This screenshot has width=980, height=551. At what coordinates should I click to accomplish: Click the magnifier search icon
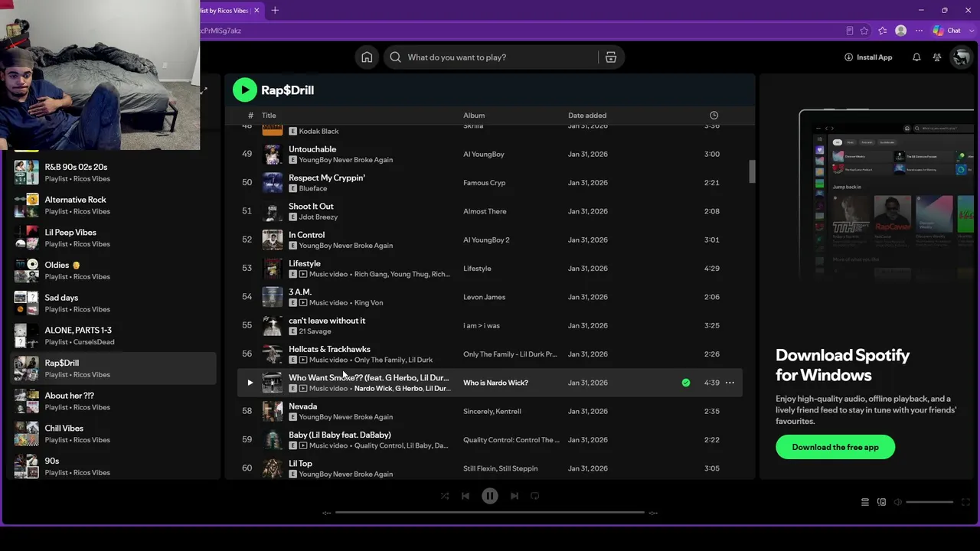tap(395, 57)
